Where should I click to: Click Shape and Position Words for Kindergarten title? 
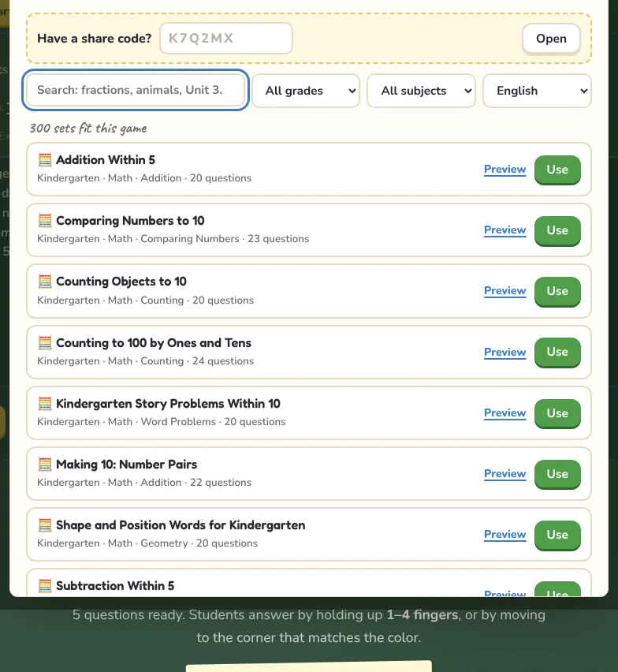coord(181,525)
